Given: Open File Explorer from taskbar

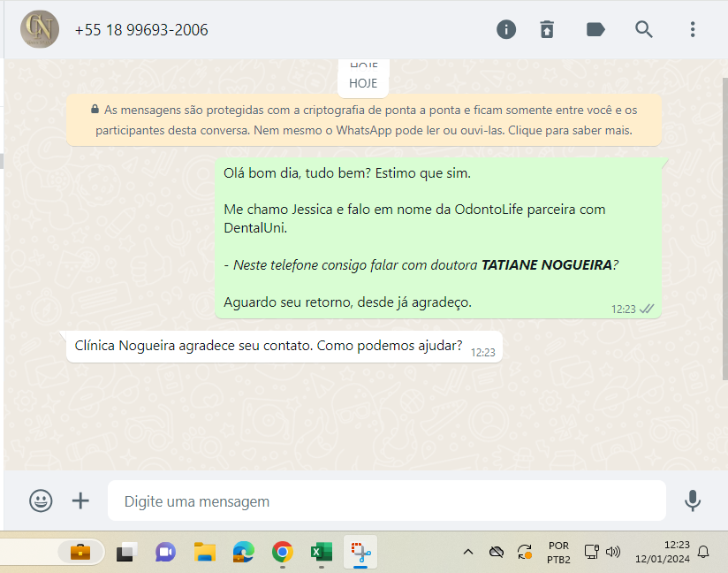Looking at the screenshot, I should [204, 552].
